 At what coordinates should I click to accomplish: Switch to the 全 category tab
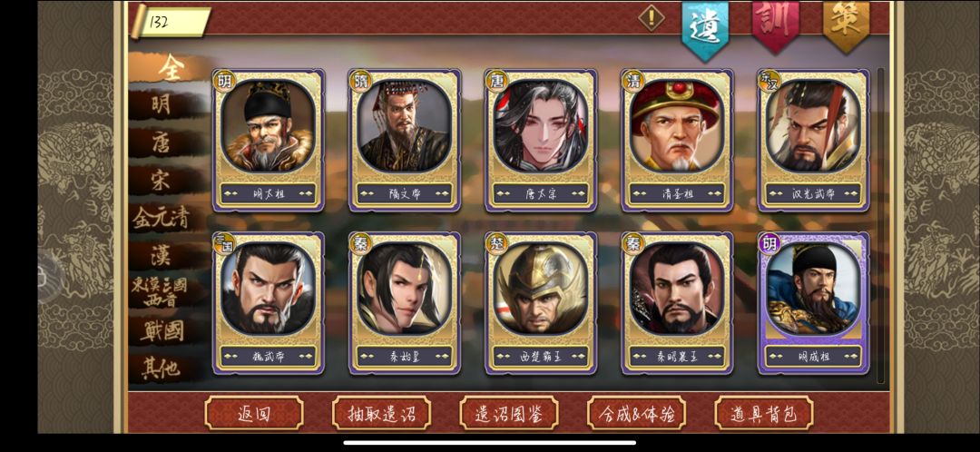tap(169, 68)
